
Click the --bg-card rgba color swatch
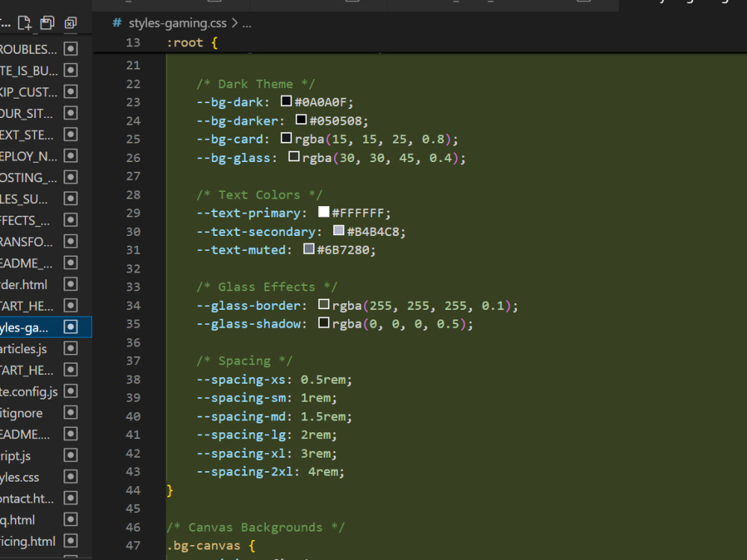click(x=286, y=138)
